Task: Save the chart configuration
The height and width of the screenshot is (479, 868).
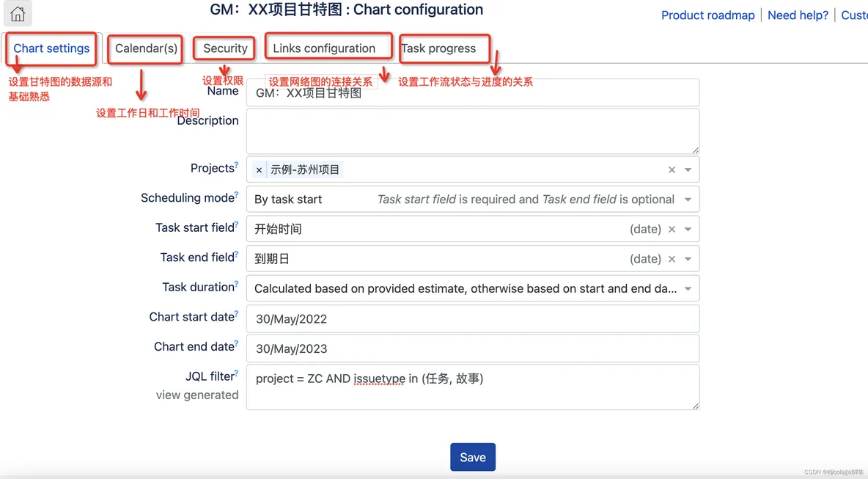Action: tap(473, 458)
